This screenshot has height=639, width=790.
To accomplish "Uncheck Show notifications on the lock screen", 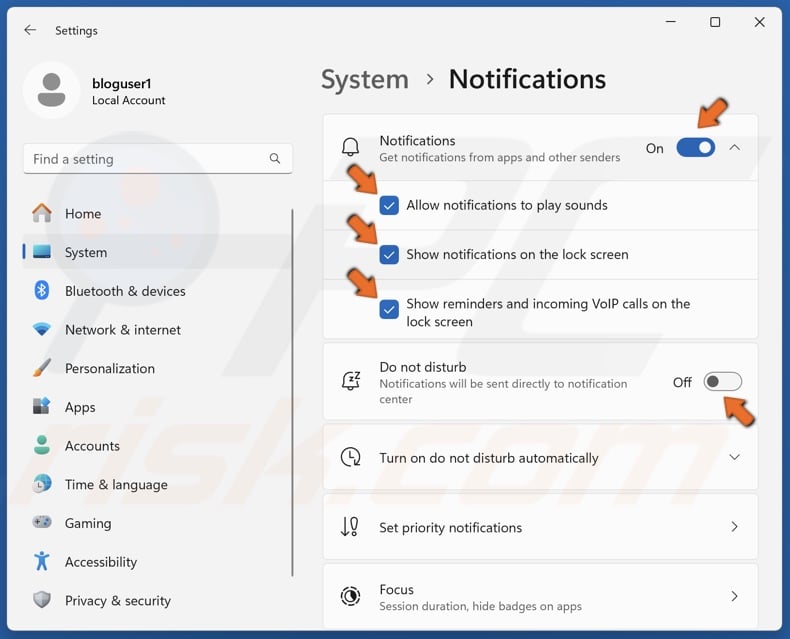I will pos(389,254).
